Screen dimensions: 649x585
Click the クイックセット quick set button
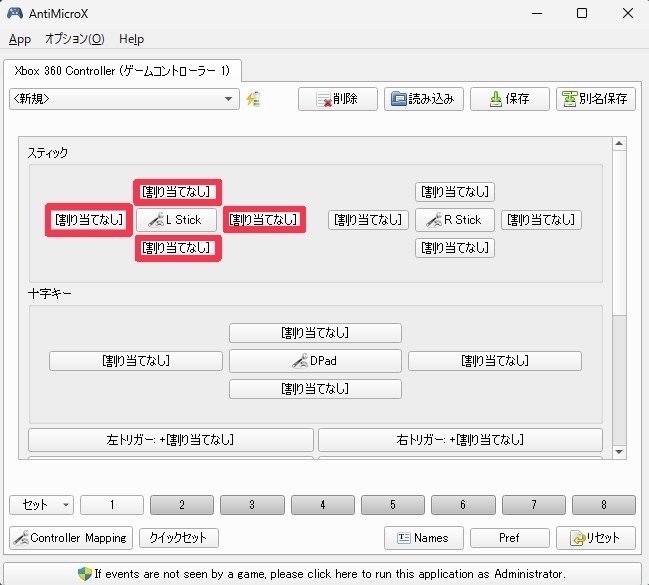point(179,538)
